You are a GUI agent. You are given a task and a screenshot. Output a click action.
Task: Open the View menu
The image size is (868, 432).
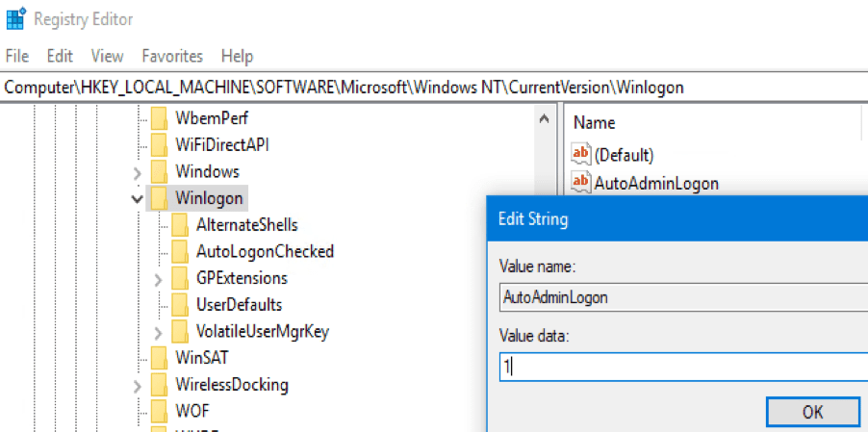(108, 56)
